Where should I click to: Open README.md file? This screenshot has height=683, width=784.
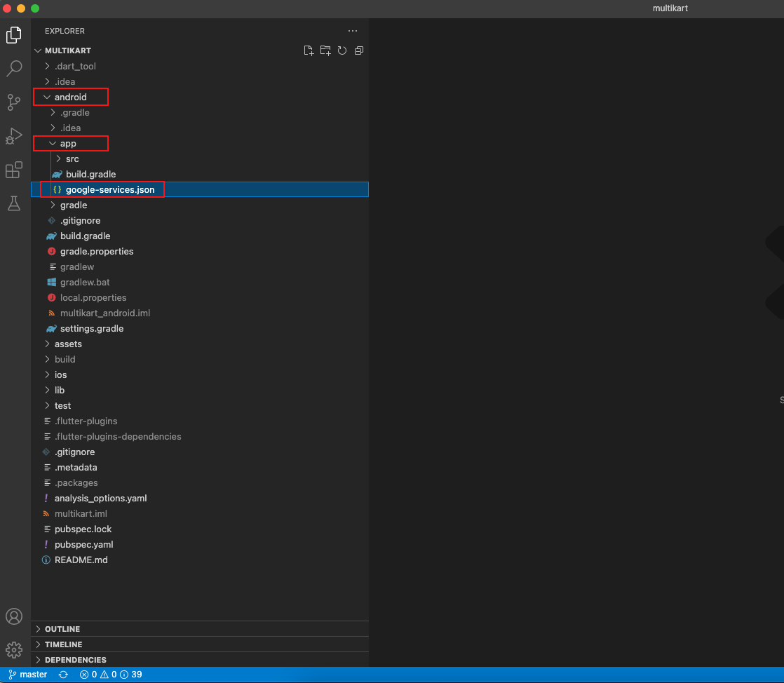click(200, 560)
